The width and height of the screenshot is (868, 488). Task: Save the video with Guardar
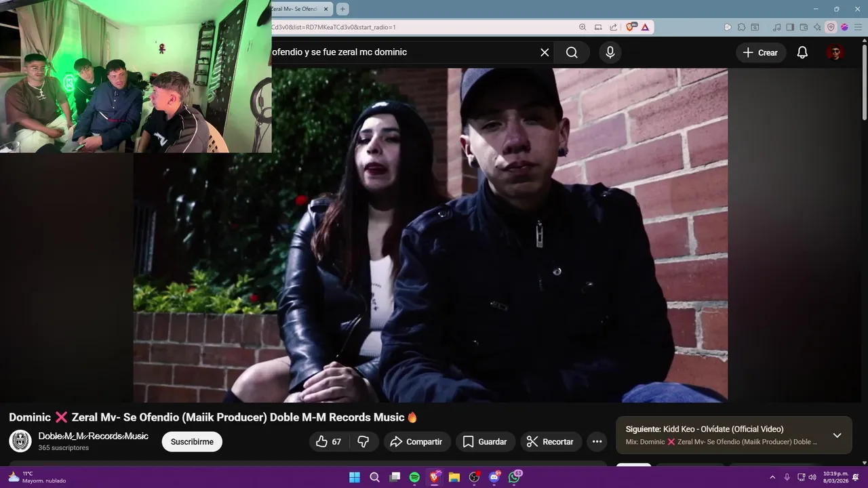tap(486, 442)
